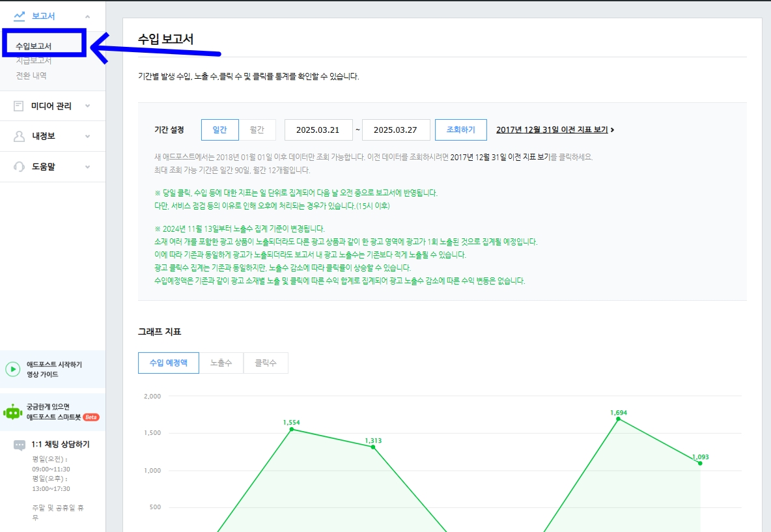771x532 pixels.
Task: Click the 1,313 graph data point
Action: (x=373, y=447)
